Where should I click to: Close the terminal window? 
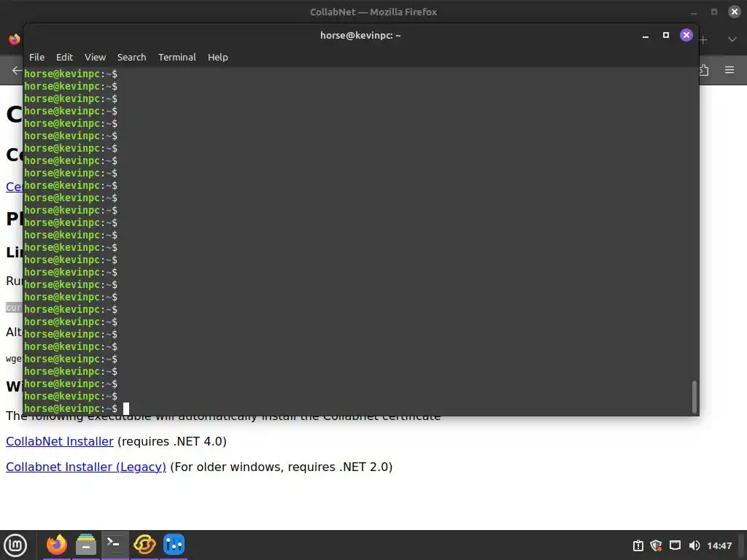pyautogui.click(x=686, y=35)
